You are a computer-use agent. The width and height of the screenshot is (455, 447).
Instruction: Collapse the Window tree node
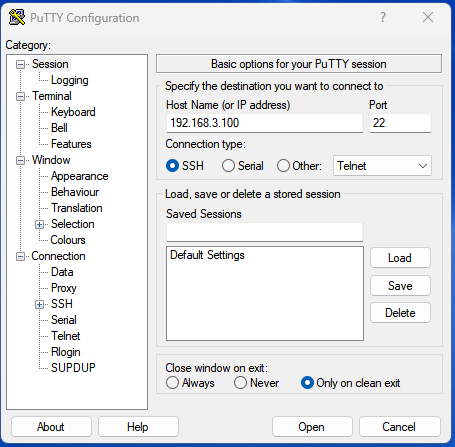(x=21, y=161)
